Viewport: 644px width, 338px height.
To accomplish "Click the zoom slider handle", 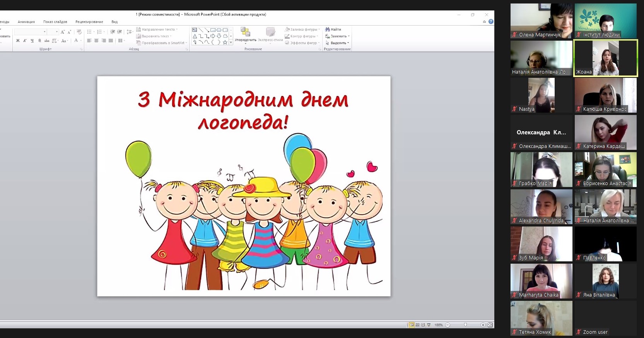I will 465,325.
